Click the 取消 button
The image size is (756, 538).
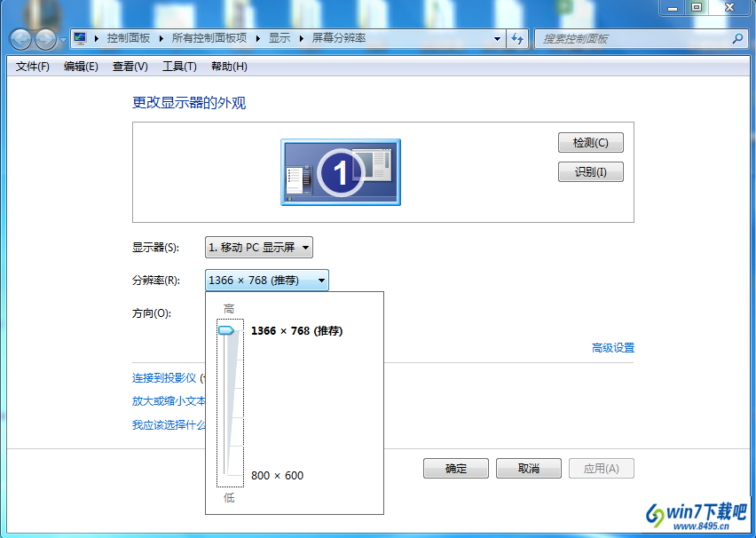pyautogui.click(x=529, y=469)
